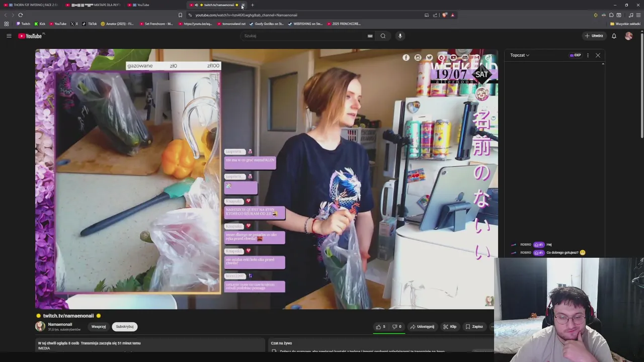
Task: Open the YouTube bookmark in bookmarks bar
Action: pos(58,24)
